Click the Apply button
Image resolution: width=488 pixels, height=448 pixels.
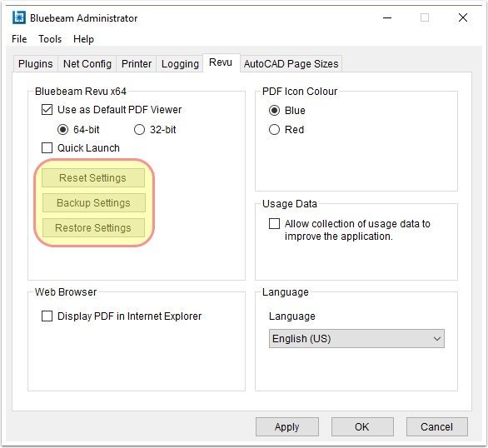(287, 427)
